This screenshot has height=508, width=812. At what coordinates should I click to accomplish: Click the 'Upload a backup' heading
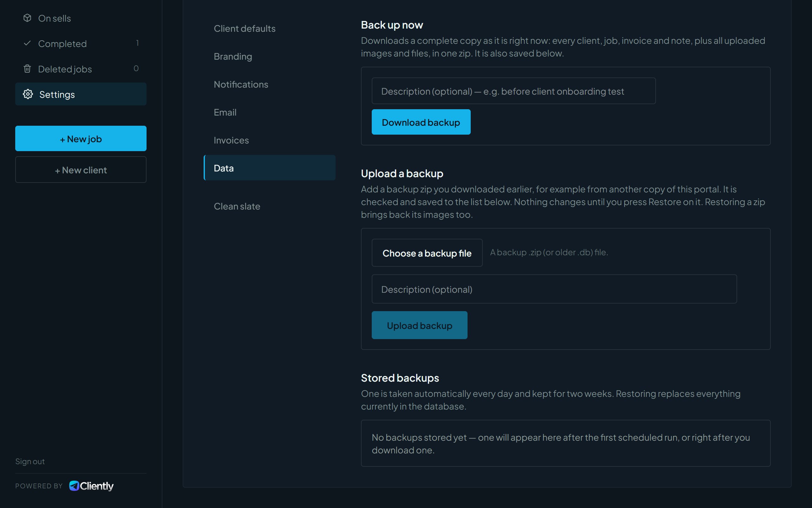pos(402,173)
